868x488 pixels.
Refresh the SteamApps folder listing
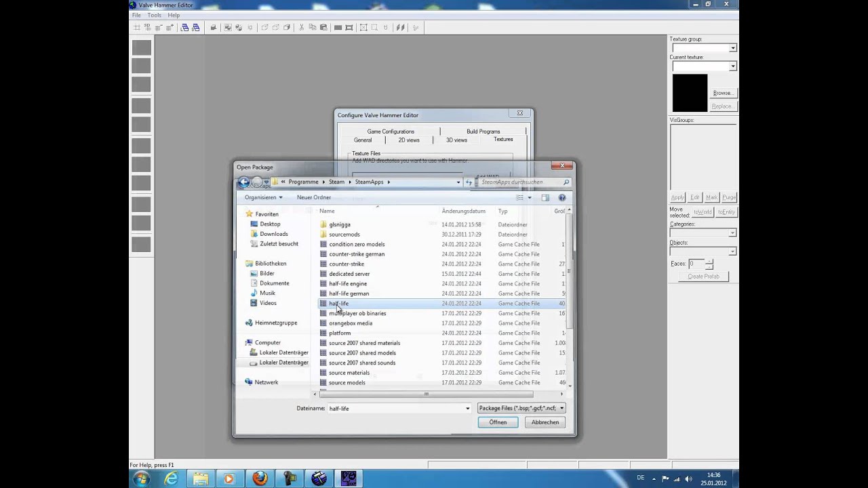click(469, 182)
